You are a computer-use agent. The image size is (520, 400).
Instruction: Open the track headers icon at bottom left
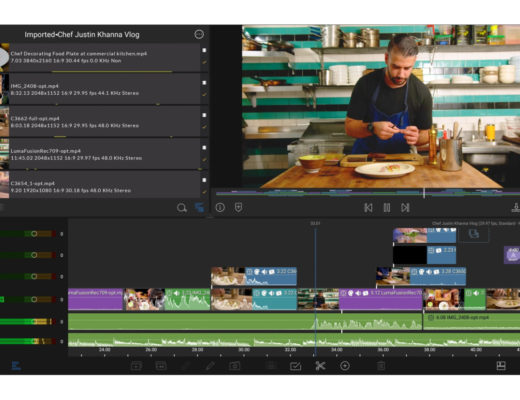(x=16, y=366)
